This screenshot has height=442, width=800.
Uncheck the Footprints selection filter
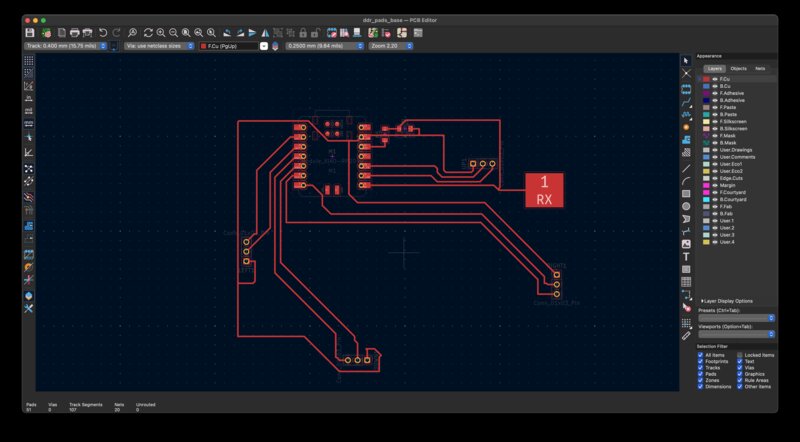pos(700,361)
